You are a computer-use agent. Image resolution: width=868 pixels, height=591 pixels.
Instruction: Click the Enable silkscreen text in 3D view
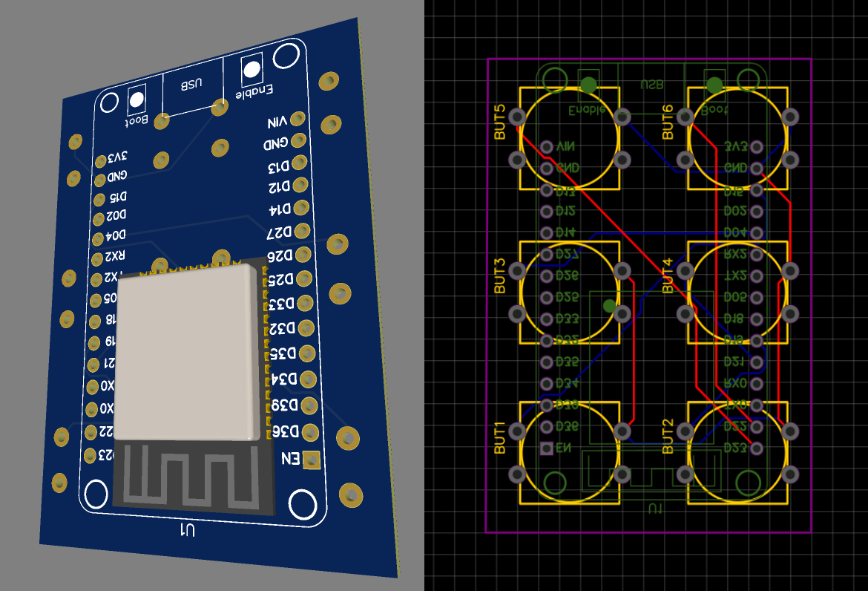[254, 93]
